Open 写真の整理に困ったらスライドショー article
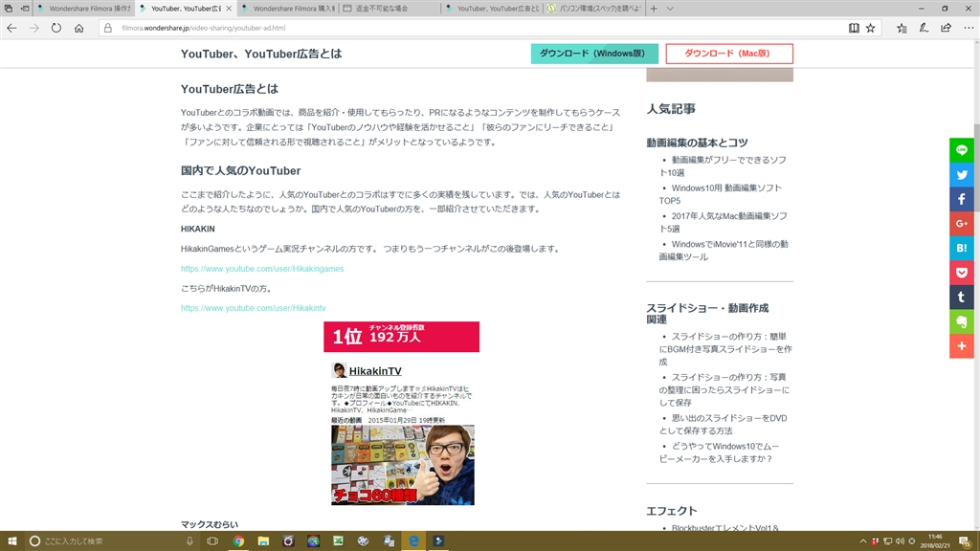 pyautogui.click(x=724, y=390)
